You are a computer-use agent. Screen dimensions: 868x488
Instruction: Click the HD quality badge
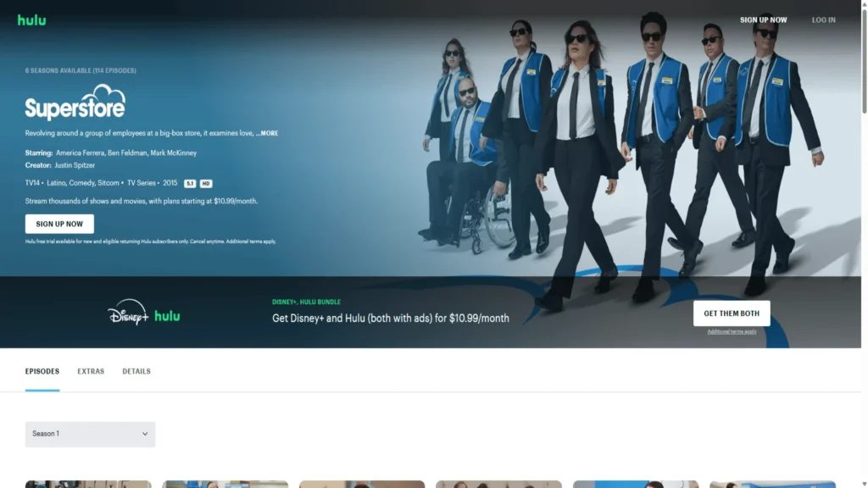[x=207, y=183]
